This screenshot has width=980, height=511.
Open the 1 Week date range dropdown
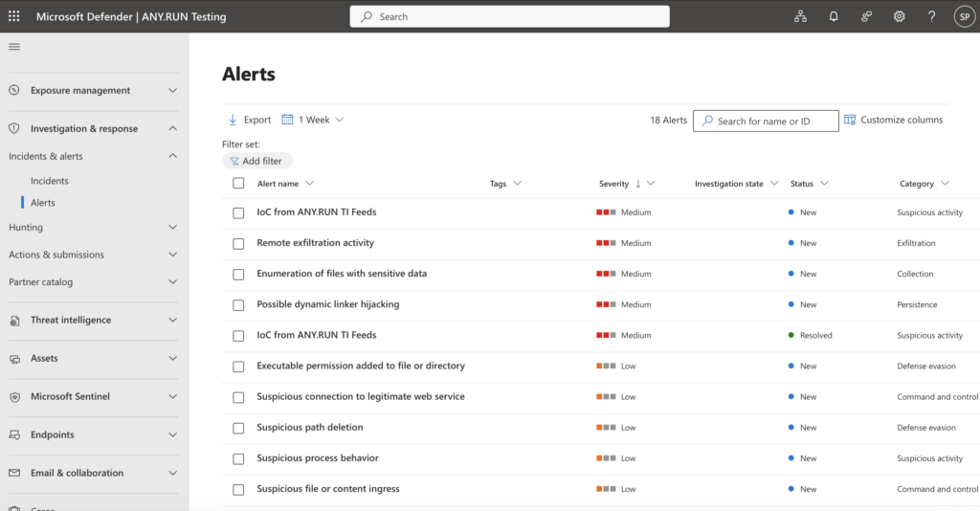[313, 120]
